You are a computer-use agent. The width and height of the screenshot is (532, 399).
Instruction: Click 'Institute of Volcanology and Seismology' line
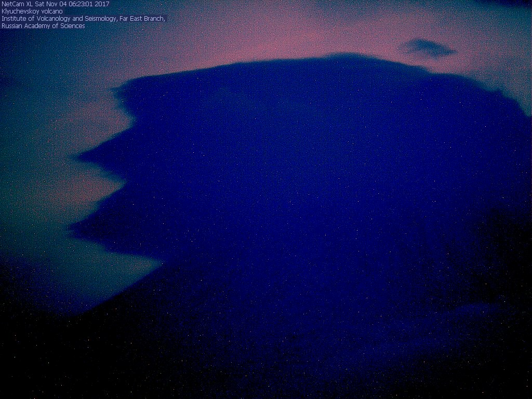[83, 19]
